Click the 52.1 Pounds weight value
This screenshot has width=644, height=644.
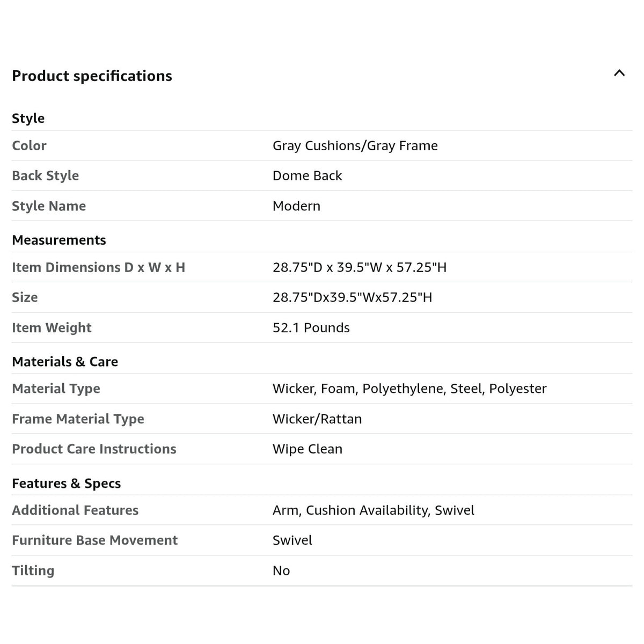(311, 328)
